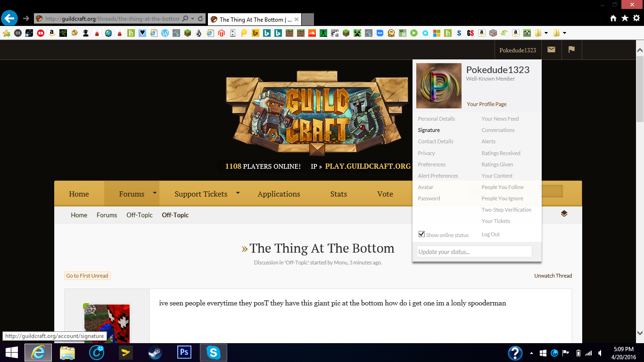The width and height of the screenshot is (644, 362).
Task: Click the Windows Start button
Action: 12,353
